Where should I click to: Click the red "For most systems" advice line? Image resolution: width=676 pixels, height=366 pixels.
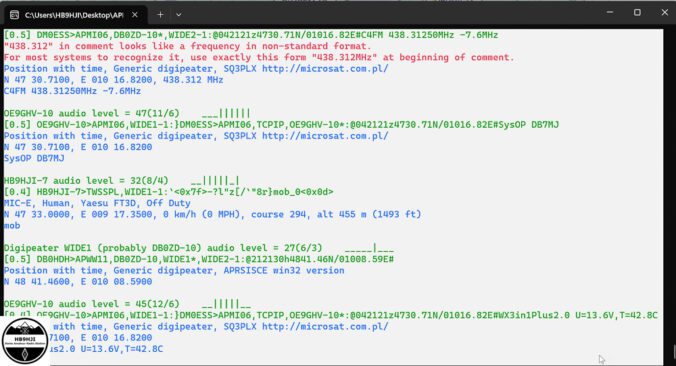pos(259,57)
